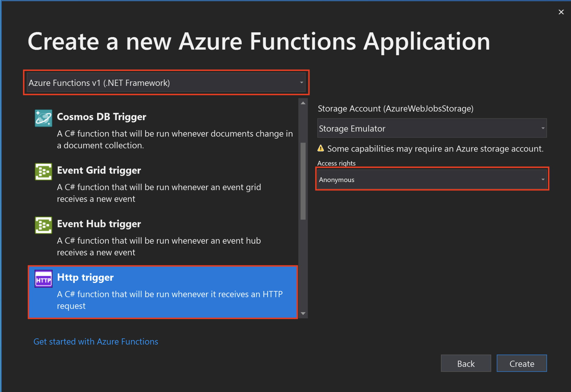
Task: Open the Azure Functions version dropdown
Action: click(x=166, y=83)
